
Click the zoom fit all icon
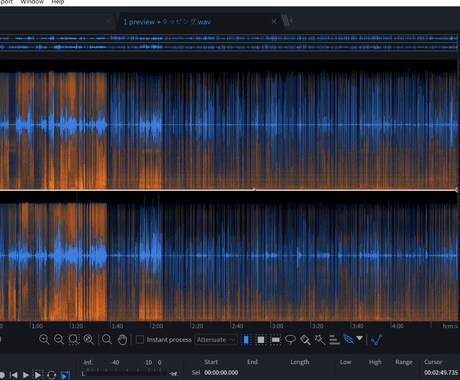(89, 340)
